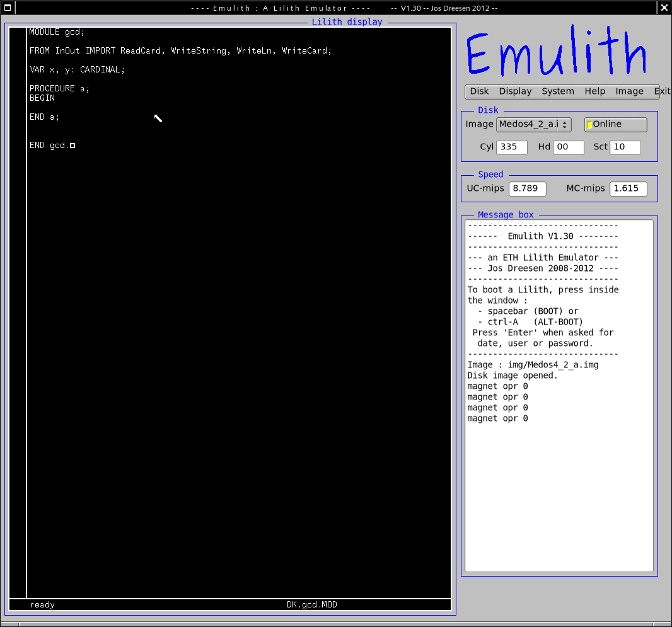Click the 'PROCEDURE a;' line
Image resolution: width=672 pixels, height=627 pixels.
(59, 88)
